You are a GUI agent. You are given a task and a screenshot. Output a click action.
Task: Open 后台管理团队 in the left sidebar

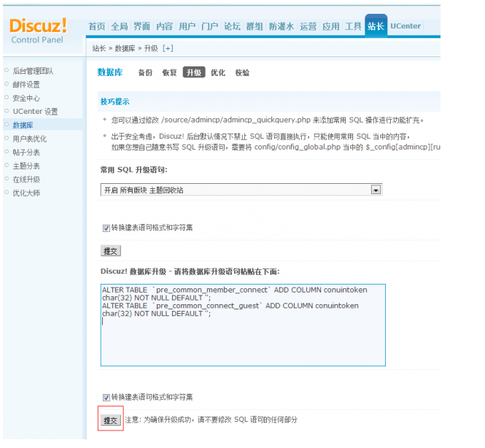click(33, 72)
